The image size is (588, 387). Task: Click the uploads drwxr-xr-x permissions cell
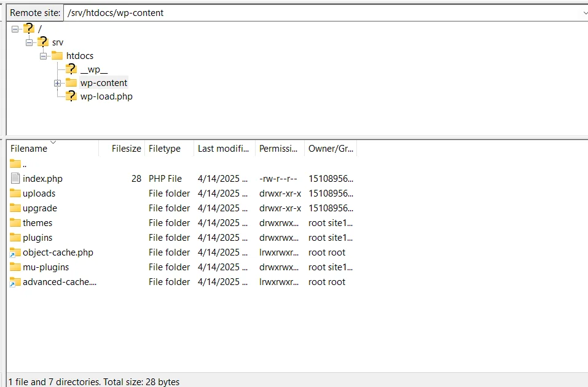(280, 193)
